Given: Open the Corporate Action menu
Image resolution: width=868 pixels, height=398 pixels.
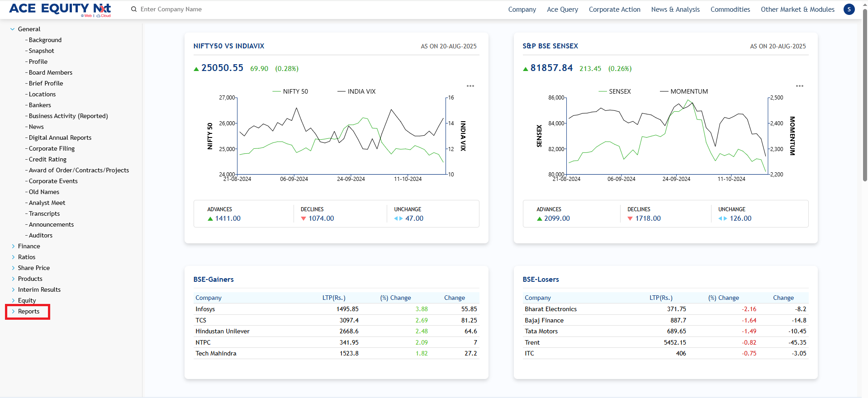Looking at the screenshot, I should coord(614,9).
